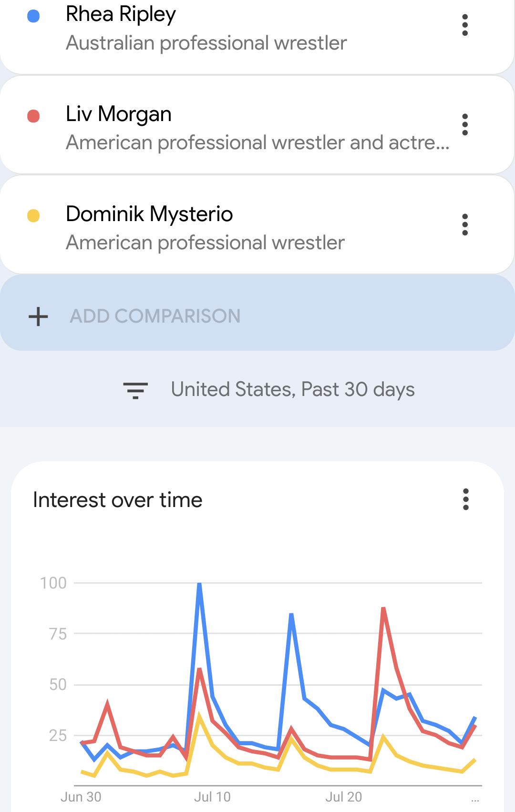Open the three-dot menu for Dominik Mysterio
This screenshot has width=515, height=812.
465,224
